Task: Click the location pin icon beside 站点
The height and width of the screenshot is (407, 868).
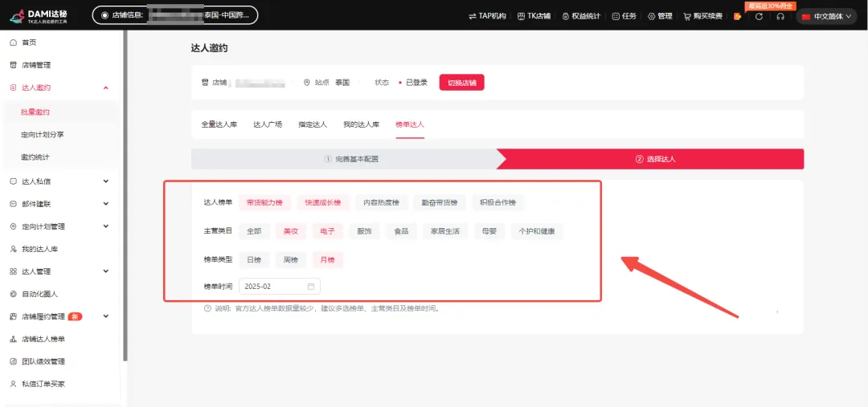Action: 307,83
